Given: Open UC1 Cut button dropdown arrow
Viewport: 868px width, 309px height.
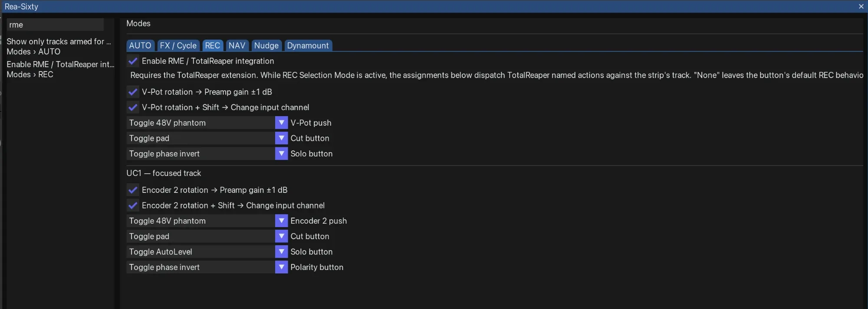Looking at the screenshot, I should (x=281, y=236).
